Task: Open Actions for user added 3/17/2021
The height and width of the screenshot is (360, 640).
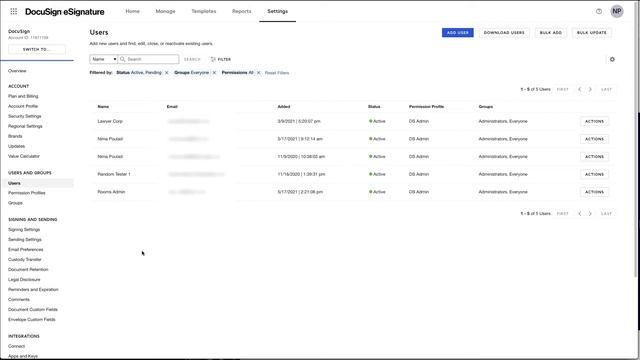Action: point(594,139)
